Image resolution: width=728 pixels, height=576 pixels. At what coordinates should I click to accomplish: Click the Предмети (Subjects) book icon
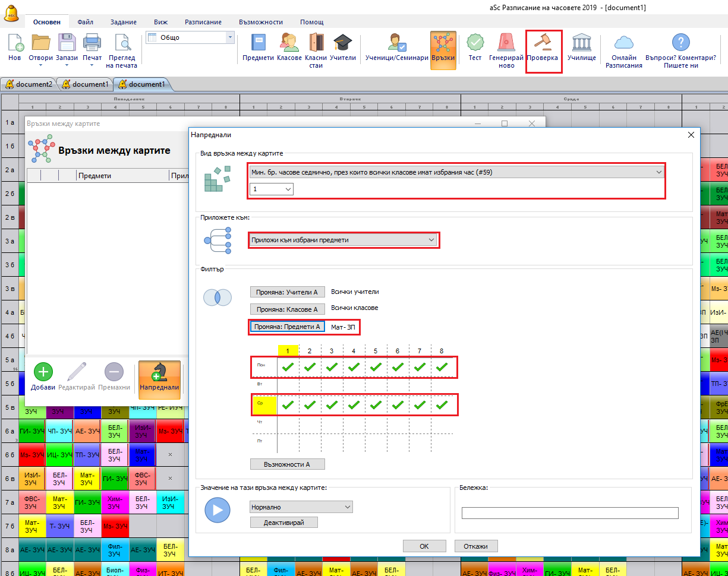coord(258,43)
